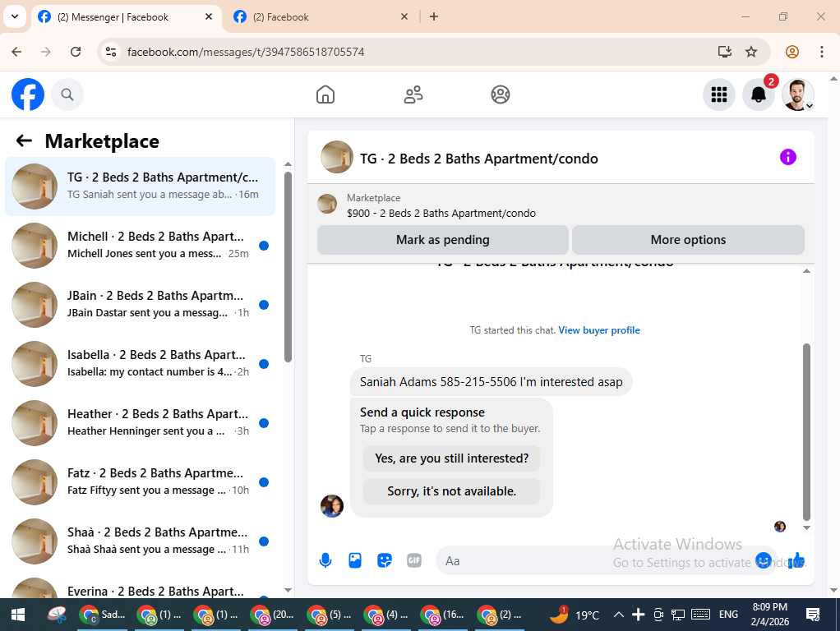The image size is (840, 631).
Task: Send quick reply 'Sorry, it's not available.'
Action: tap(451, 491)
